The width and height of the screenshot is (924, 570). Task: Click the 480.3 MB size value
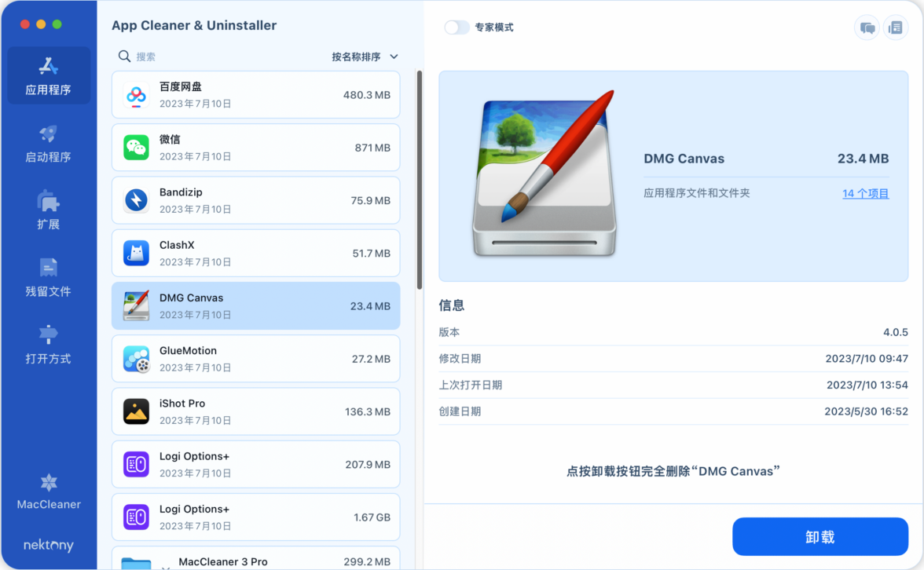[366, 95]
